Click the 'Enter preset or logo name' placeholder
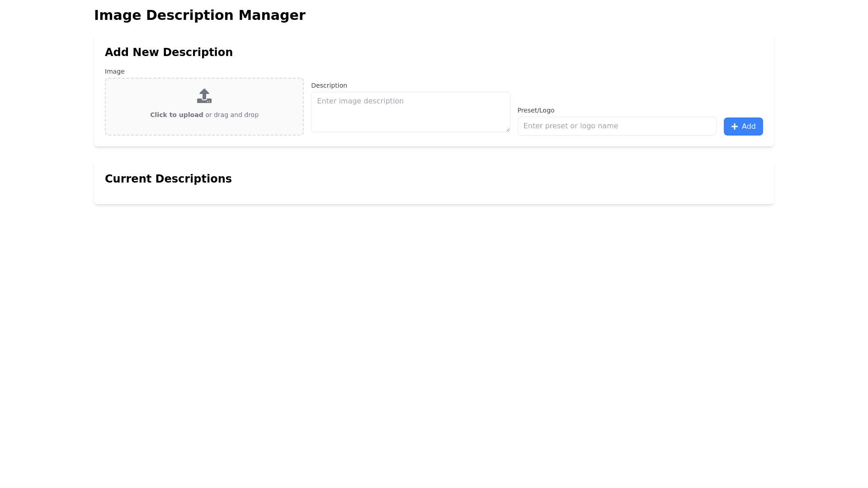 (571, 126)
